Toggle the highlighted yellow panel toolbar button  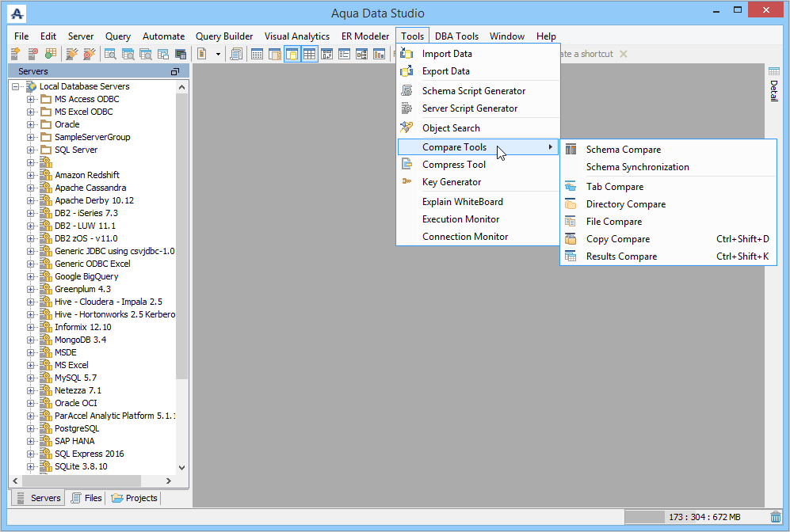tap(292, 54)
